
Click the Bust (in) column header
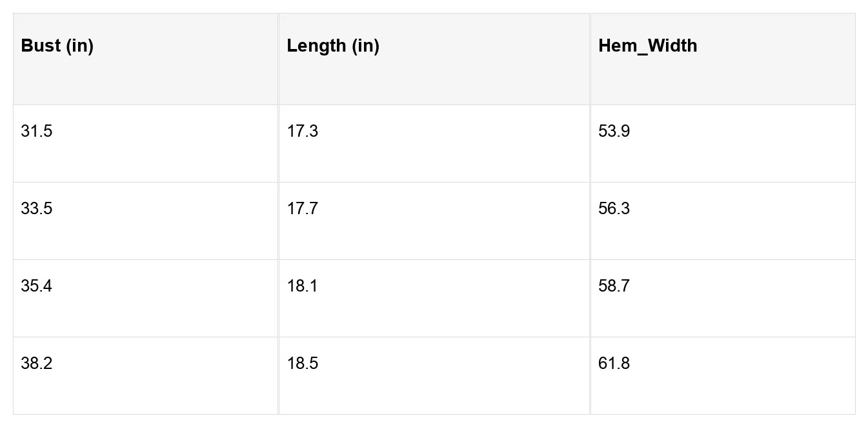146,59
